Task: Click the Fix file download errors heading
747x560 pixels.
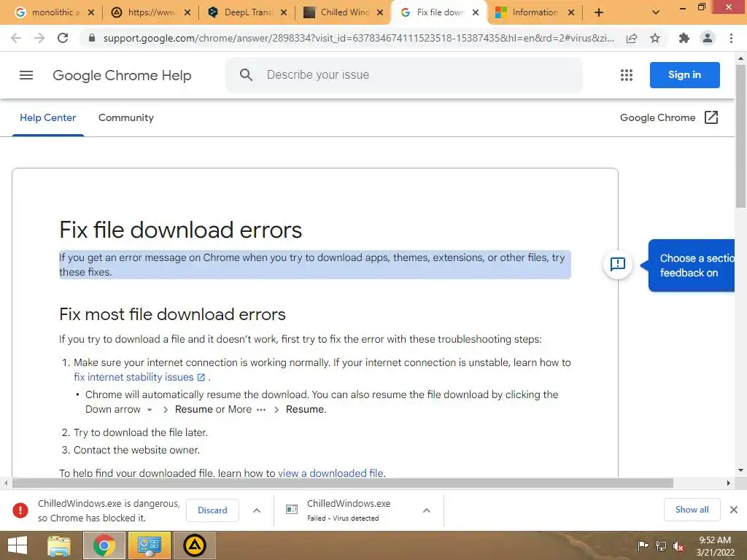Action: coord(181,230)
